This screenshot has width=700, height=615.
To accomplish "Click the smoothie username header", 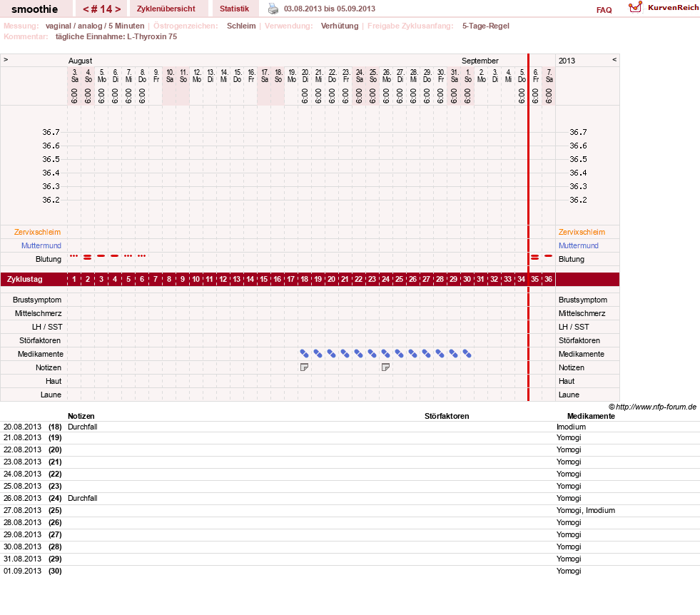I will pos(34,9).
